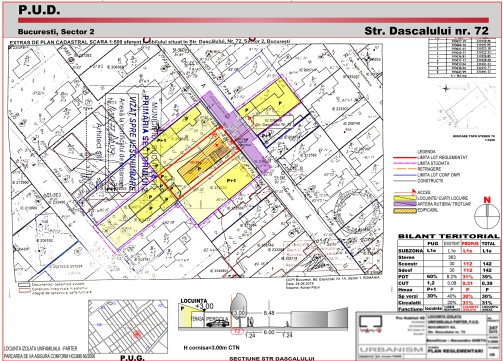Image resolution: width=503 pixels, height=361 pixels.
Task: Click the magenta LIMITA STUDIATA line sample
Action: coord(405,163)
